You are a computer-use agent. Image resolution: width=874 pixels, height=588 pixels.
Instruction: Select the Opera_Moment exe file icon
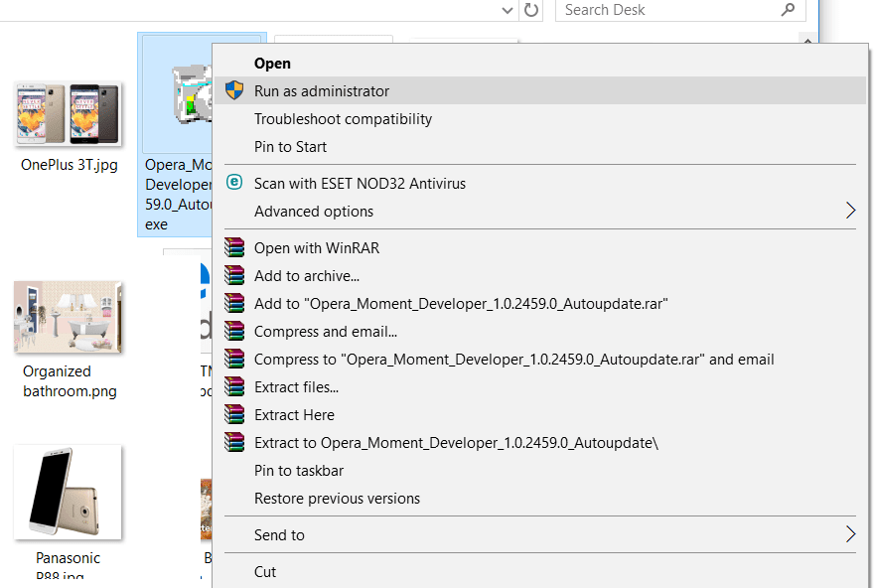coord(193,94)
